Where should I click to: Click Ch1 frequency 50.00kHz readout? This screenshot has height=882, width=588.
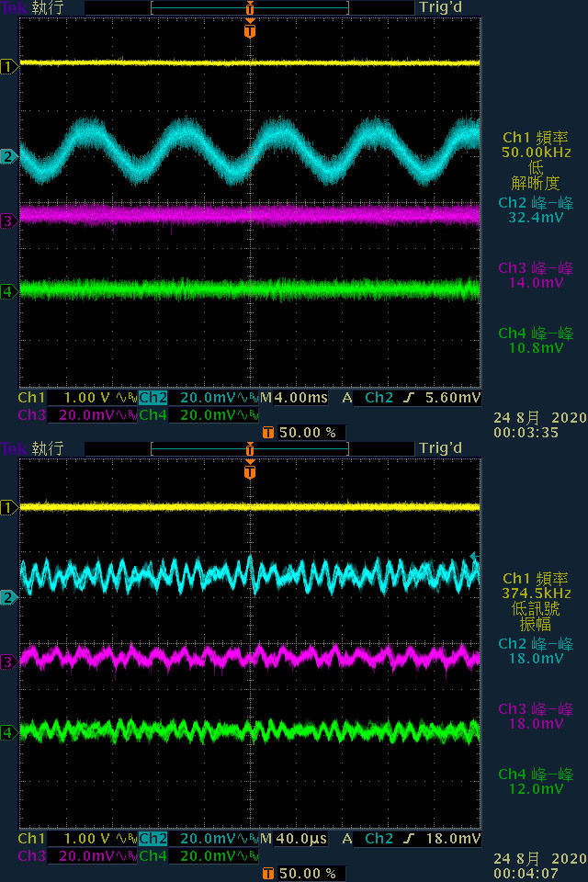click(536, 145)
